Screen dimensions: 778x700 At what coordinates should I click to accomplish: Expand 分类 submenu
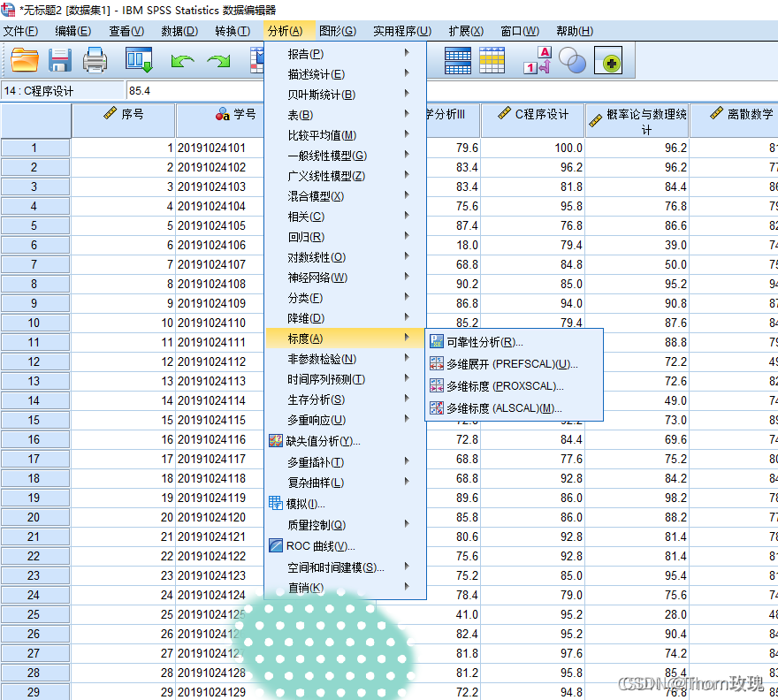coord(346,298)
